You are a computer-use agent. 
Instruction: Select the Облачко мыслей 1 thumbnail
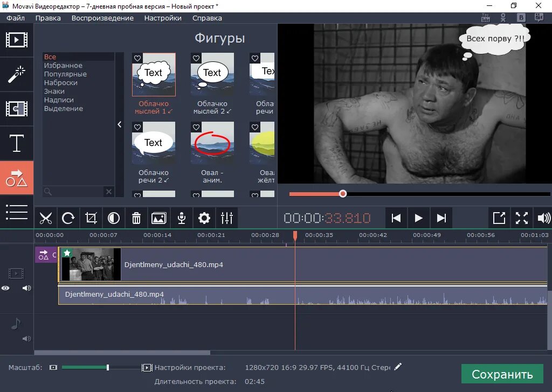[x=154, y=74]
